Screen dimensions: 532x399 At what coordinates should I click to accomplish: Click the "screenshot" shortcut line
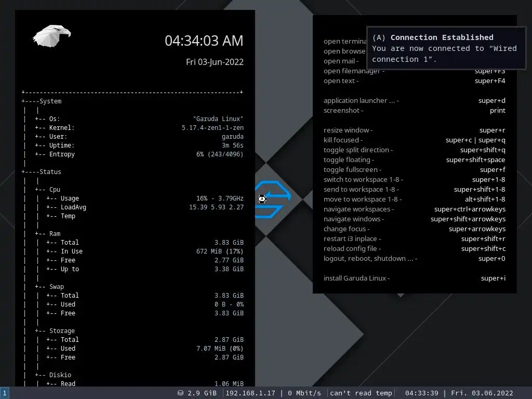click(x=343, y=110)
